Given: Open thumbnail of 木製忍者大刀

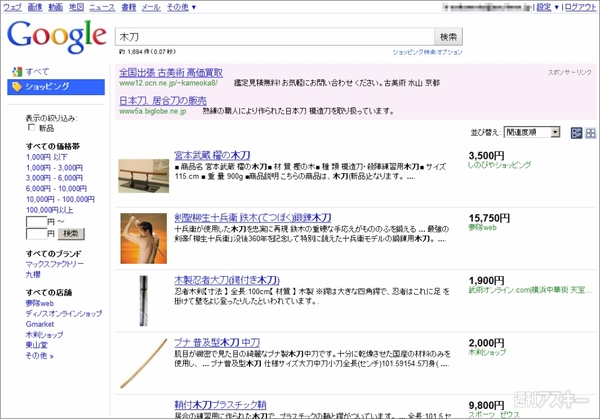Looking at the screenshot, I should coord(143,301).
